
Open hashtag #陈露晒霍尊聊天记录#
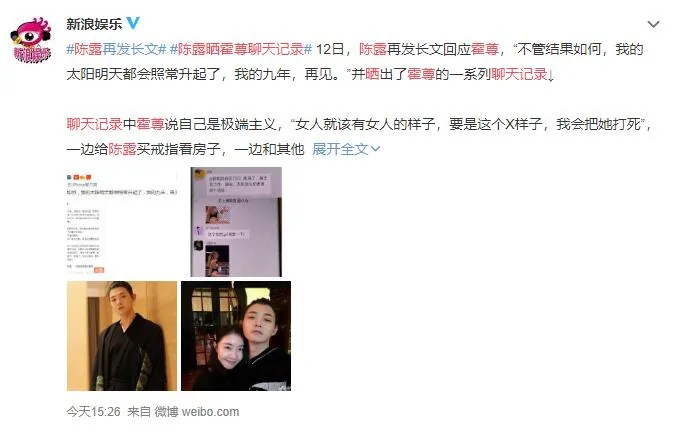(x=241, y=49)
